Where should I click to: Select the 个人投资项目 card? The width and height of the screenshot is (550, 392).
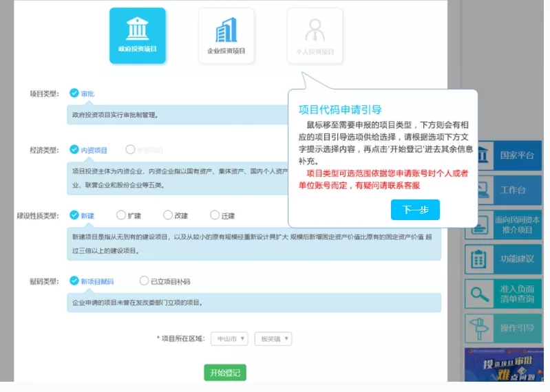click(315, 36)
